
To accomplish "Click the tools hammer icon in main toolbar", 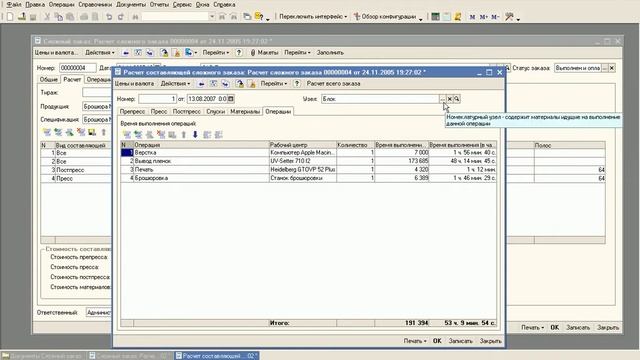I will (x=509, y=17).
